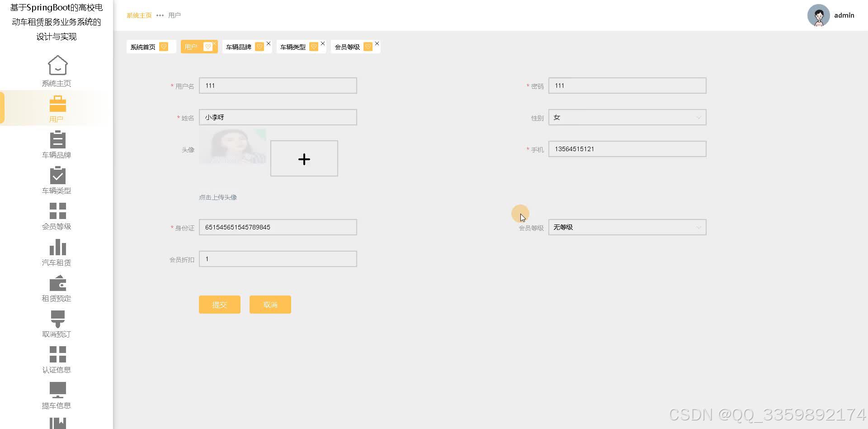Click the 用户名 input field
This screenshot has height=429, width=868.
(x=278, y=86)
